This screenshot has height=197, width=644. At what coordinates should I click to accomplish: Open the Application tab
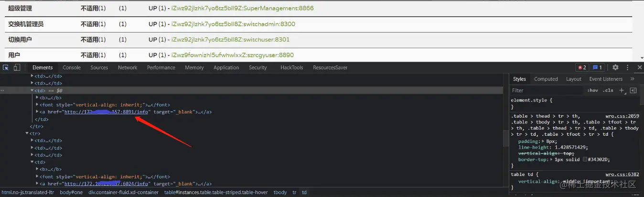coord(226,67)
